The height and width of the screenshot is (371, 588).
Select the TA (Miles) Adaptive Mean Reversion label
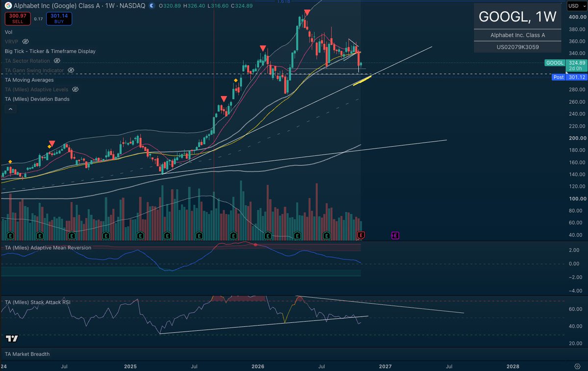(x=48, y=247)
